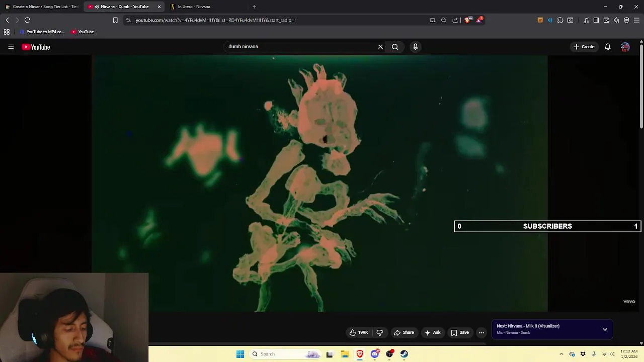Click the YouTube search magnifier button
Viewport: 644px width, 362px height.
[395, 47]
